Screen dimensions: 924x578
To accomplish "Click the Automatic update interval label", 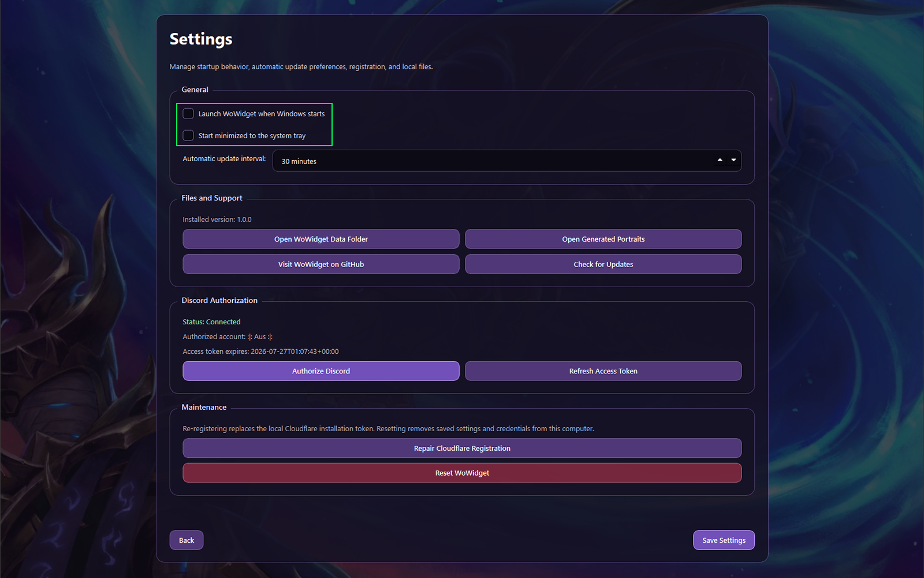I will [x=224, y=158].
